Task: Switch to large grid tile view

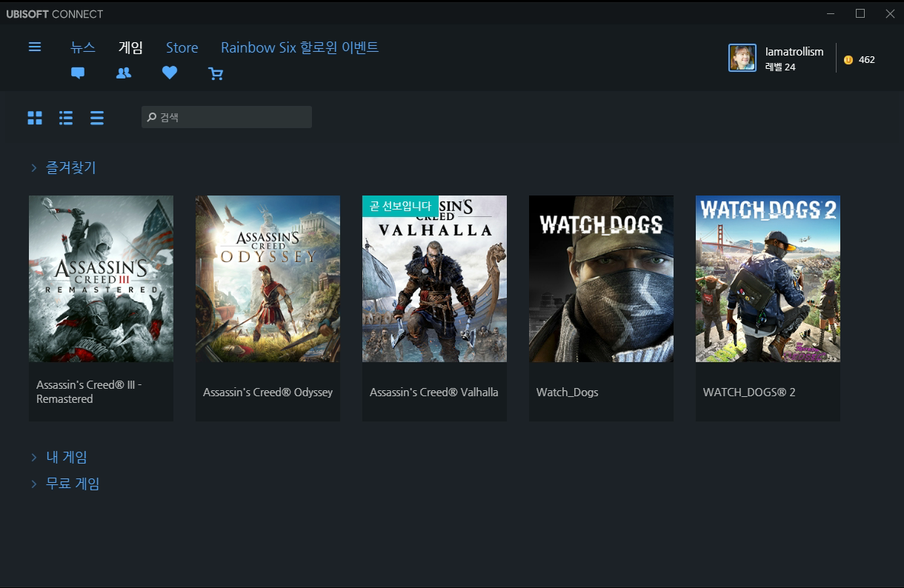Action: [35, 118]
